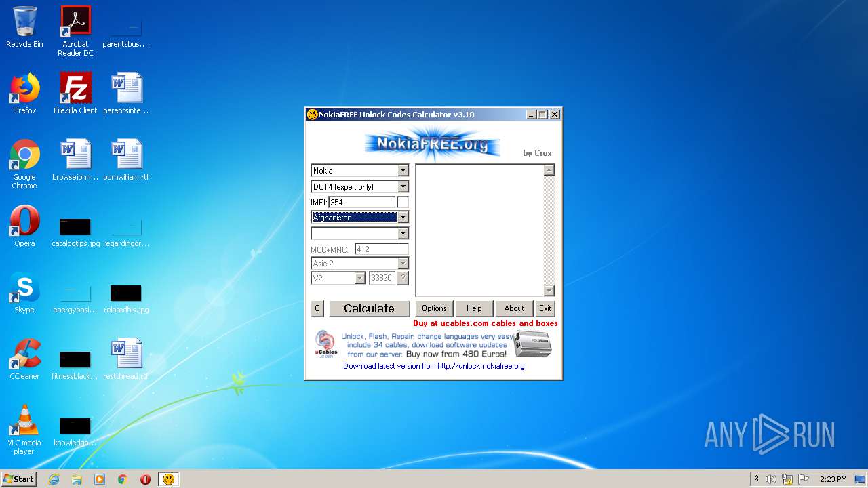Expand the Afghanistan country dropdown
Viewport: 868px width, 488px height.
click(x=403, y=218)
